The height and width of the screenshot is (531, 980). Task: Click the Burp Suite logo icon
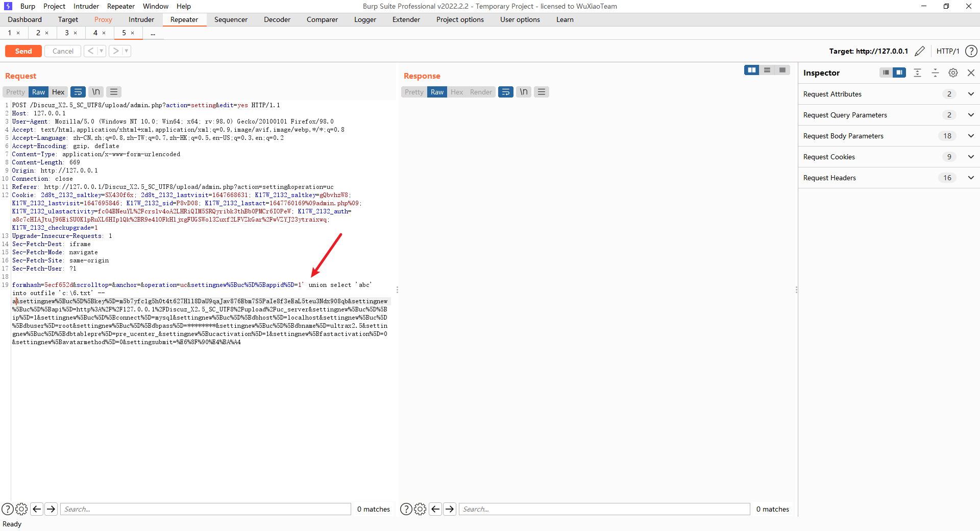(8, 6)
